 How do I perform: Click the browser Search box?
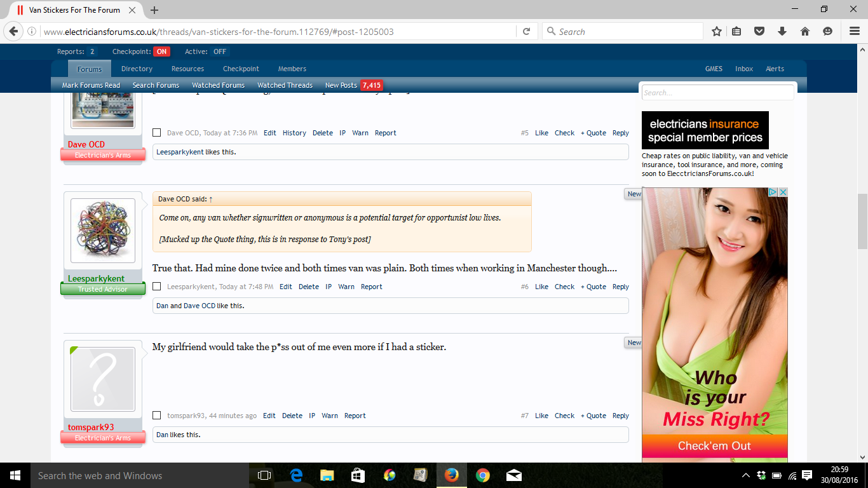tap(623, 31)
